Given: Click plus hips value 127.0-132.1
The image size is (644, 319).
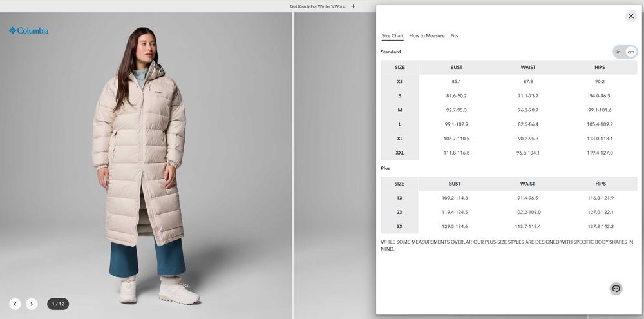Looking at the screenshot, I should tap(600, 212).
